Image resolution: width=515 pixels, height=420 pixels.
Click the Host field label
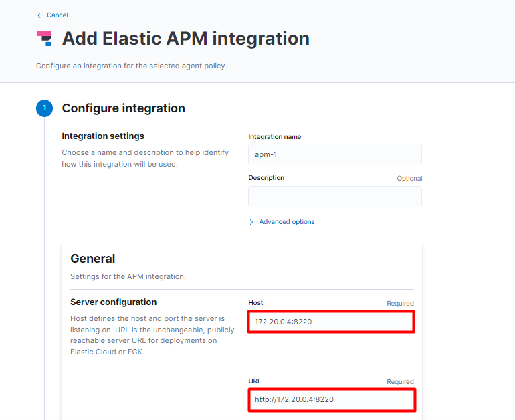[x=255, y=303]
